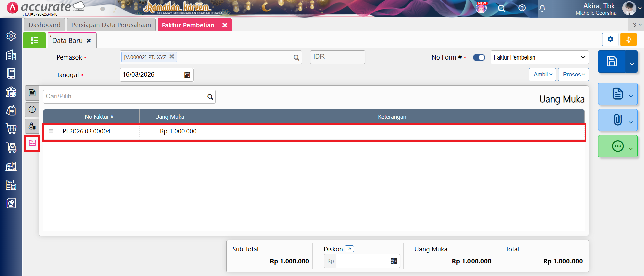
Task: Open the notification bell
Action: tap(542, 8)
